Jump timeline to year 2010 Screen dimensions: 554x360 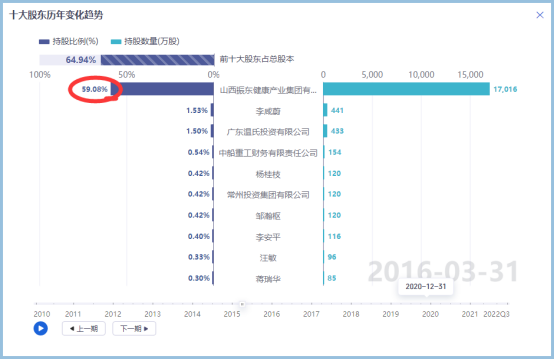pyautogui.click(x=42, y=314)
